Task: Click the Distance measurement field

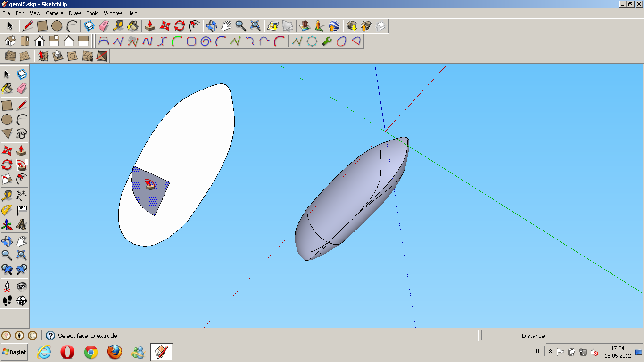Action: [x=594, y=336]
